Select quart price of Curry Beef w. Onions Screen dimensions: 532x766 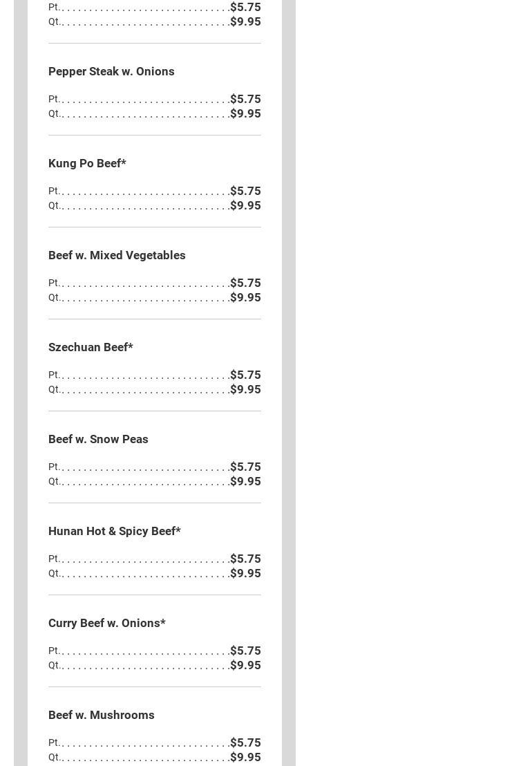(x=245, y=665)
